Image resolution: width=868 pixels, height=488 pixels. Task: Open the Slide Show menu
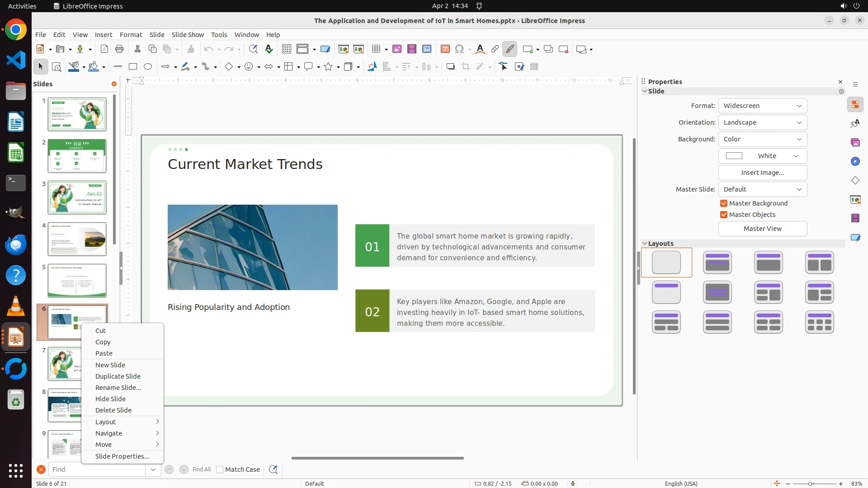coord(188,35)
